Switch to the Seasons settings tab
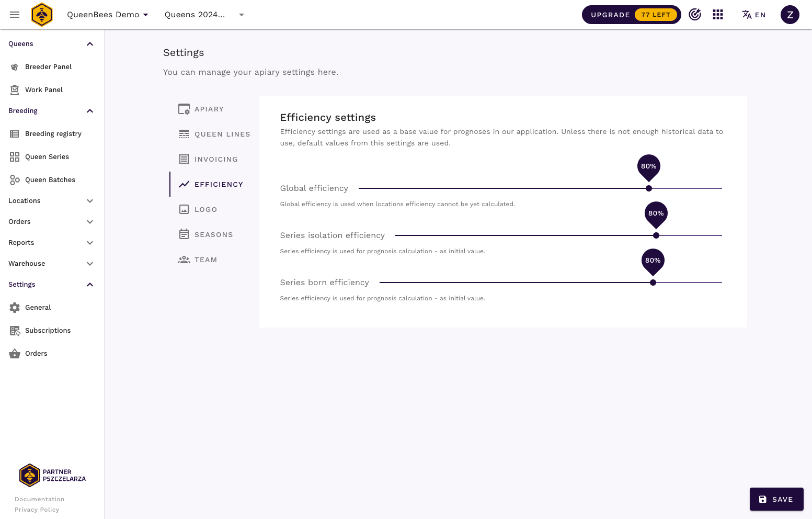This screenshot has width=812, height=519. pos(213,235)
